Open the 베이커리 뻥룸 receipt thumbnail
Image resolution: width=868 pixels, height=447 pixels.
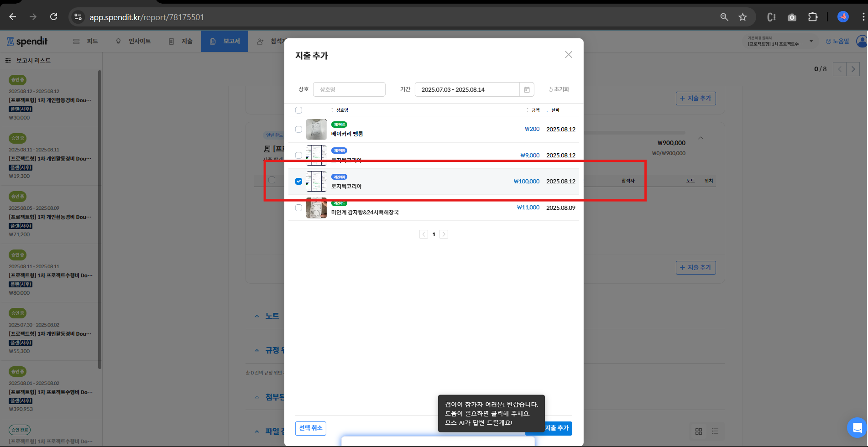tap(316, 130)
